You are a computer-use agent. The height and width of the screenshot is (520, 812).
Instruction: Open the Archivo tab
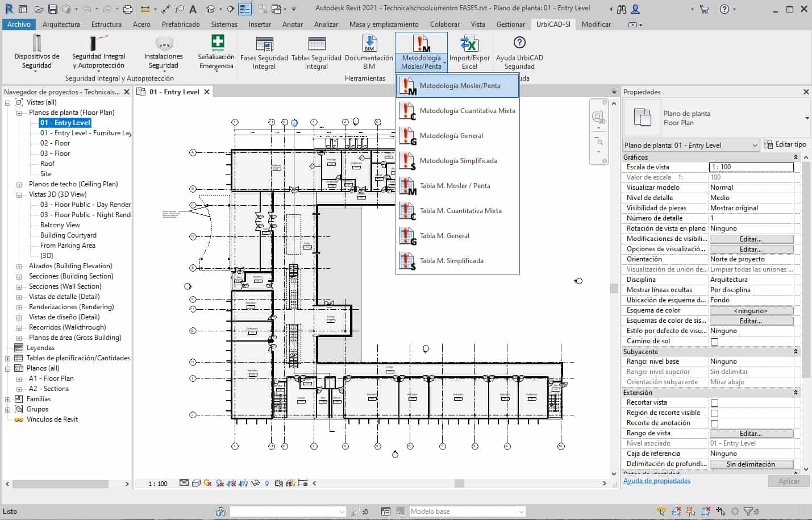pyautogui.click(x=19, y=24)
